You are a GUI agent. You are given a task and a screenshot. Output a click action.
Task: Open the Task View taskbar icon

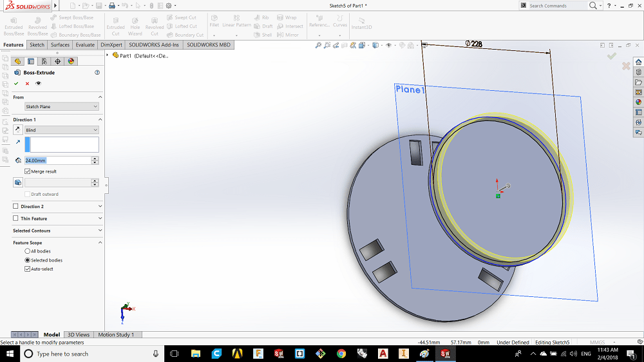tap(174, 354)
